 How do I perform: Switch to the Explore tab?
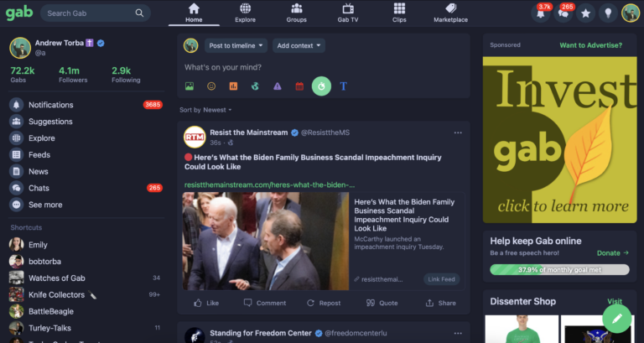[x=246, y=13]
